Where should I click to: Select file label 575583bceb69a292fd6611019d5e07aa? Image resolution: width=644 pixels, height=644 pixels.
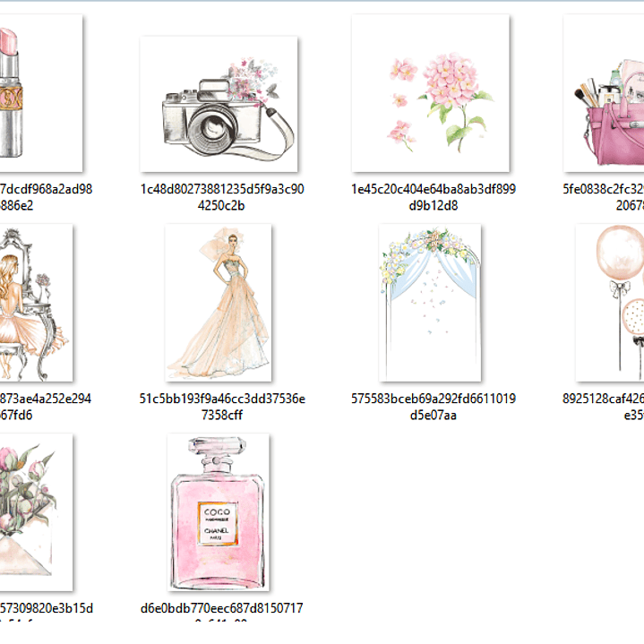(433, 407)
